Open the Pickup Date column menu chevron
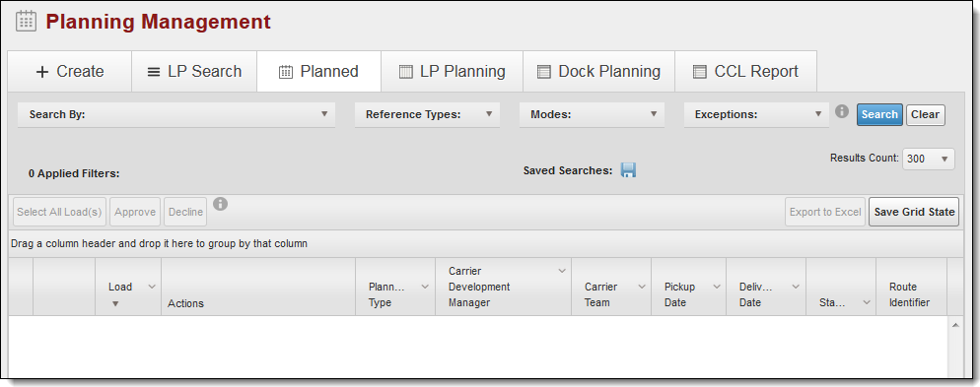Screen dimensions: 980x387 (716, 287)
